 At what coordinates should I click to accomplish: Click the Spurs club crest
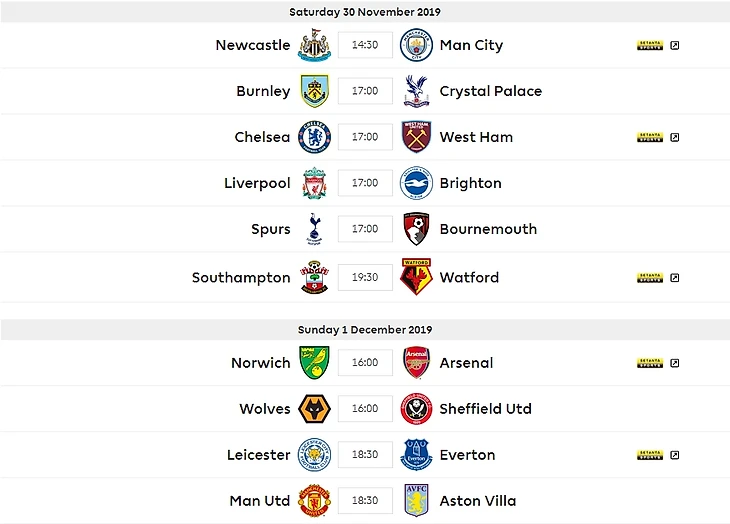(314, 229)
